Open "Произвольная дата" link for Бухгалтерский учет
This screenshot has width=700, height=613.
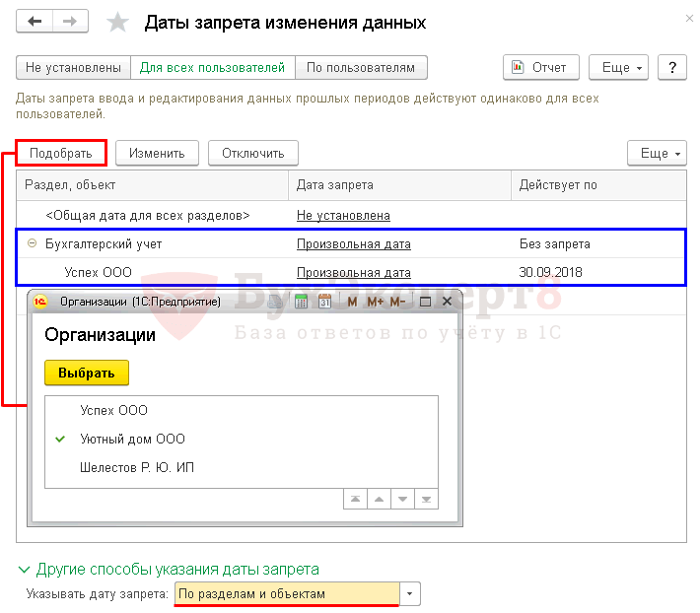coord(354,244)
